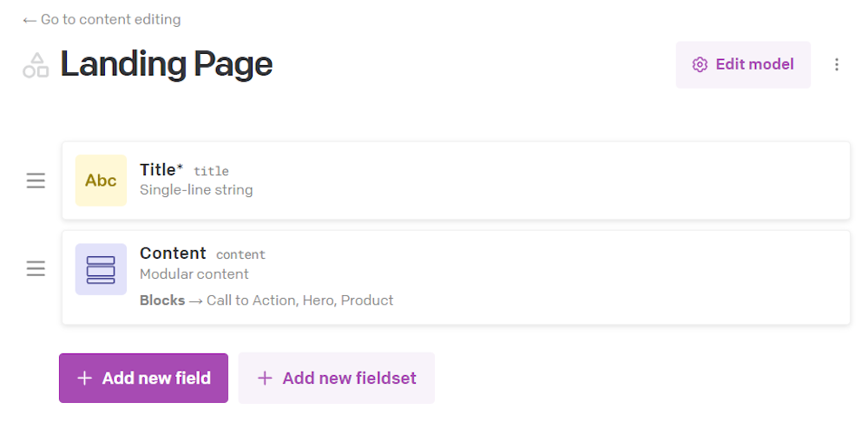Go back to content editing link
The image size is (868, 422).
pos(102,20)
